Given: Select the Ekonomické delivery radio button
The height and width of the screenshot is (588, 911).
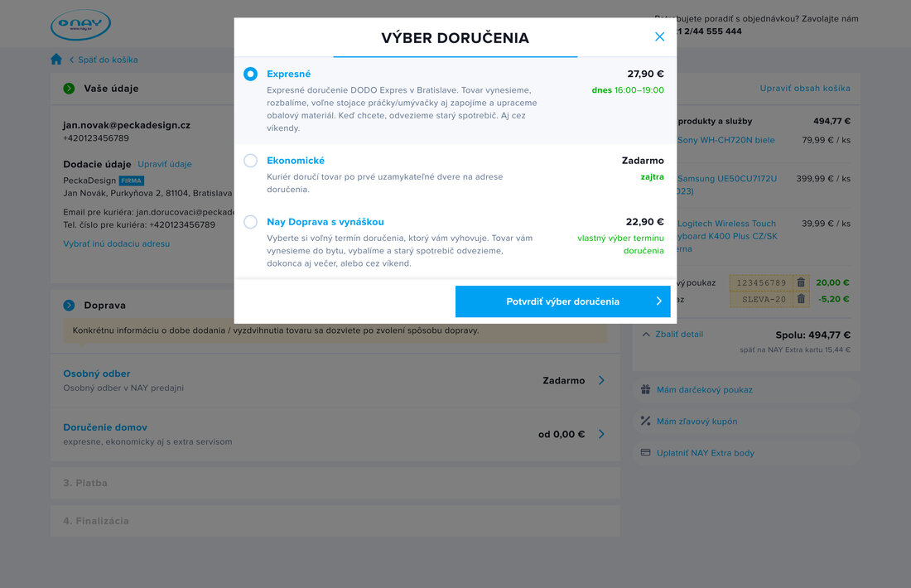Looking at the screenshot, I should coord(250,161).
